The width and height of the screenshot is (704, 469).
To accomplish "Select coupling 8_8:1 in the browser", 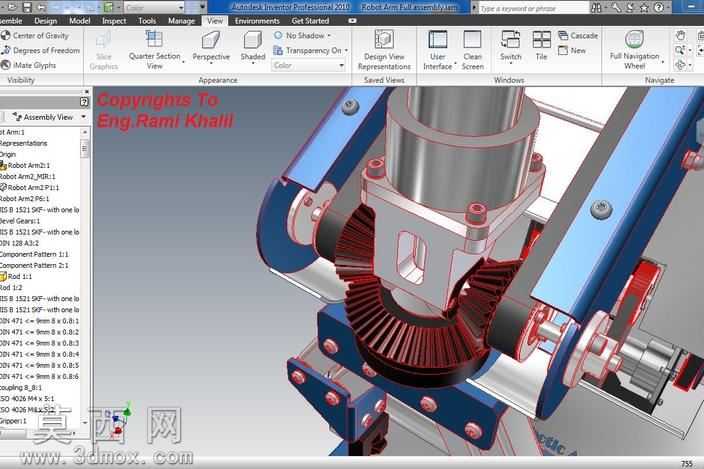I will point(21,387).
